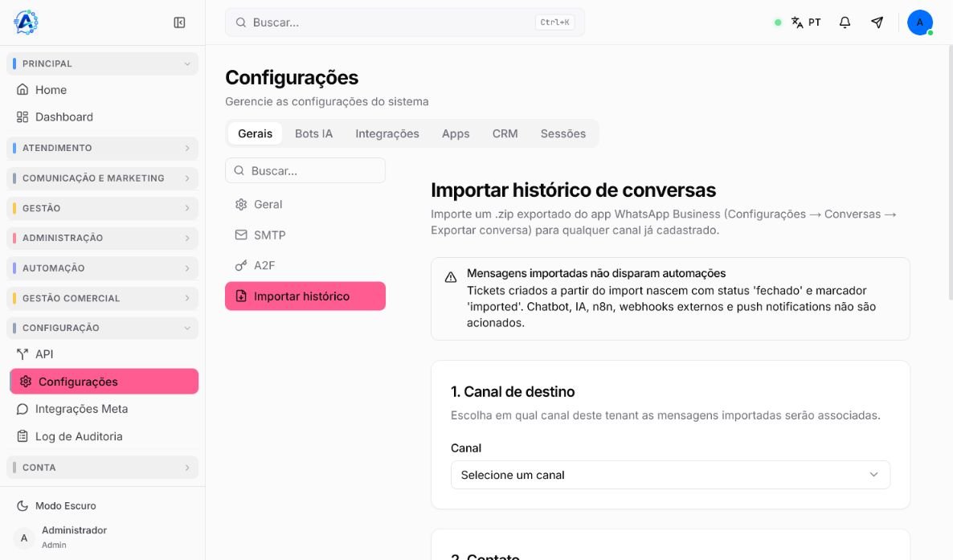Click 'Importar histórico de conversas' heading
Viewport: 953px width, 560px height.
(573, 190)
